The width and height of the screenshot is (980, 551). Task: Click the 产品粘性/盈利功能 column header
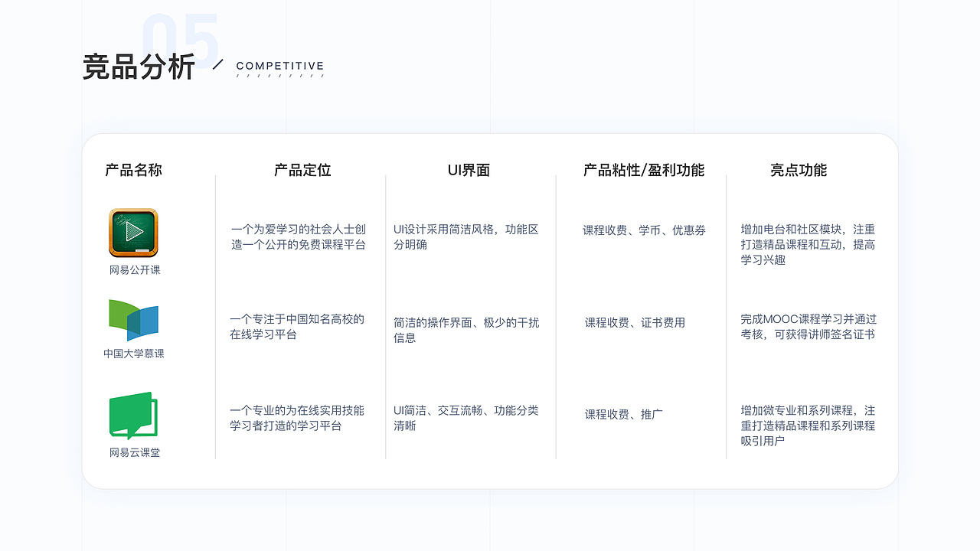point(644,170)
